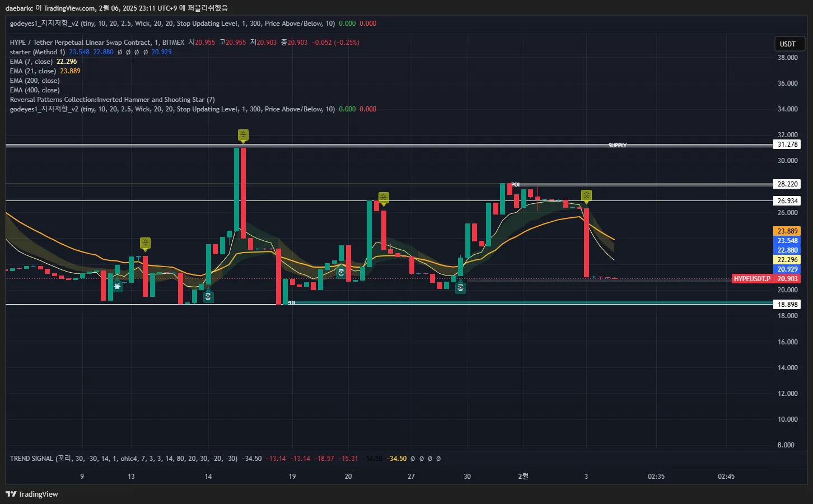Screen dimensions: 813x504
Task: Click the 숏 marker above the 31.278 peak candle
Action: click(x=243, y=135)
